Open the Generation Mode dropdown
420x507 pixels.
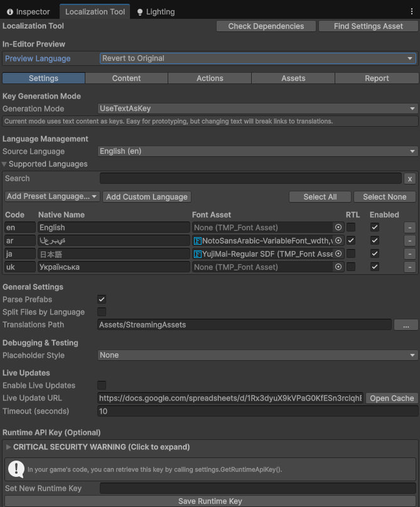coord(257,109)
